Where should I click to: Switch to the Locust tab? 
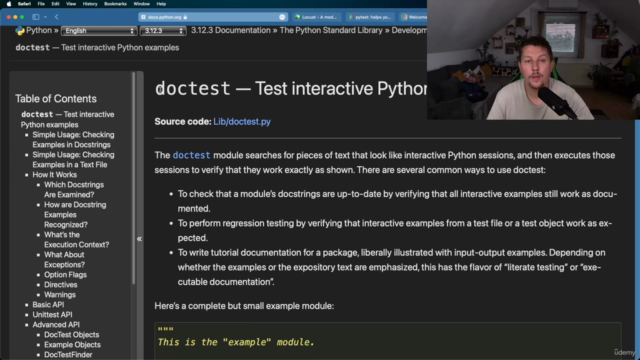coord(316,17)
